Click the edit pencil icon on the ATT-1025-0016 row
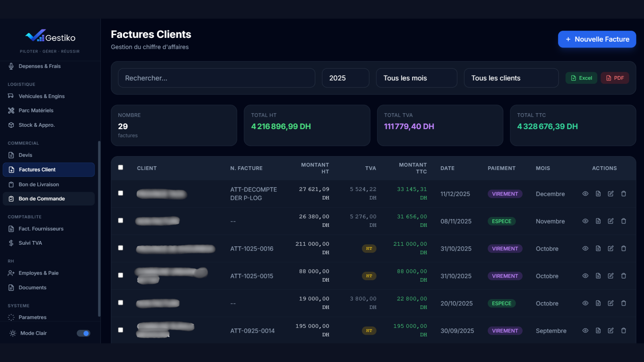644x362 pixels. tap(610, 248)
